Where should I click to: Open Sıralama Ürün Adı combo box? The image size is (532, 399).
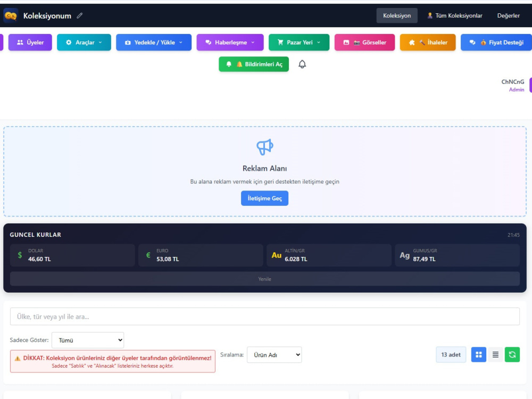(x=274, y=355)
